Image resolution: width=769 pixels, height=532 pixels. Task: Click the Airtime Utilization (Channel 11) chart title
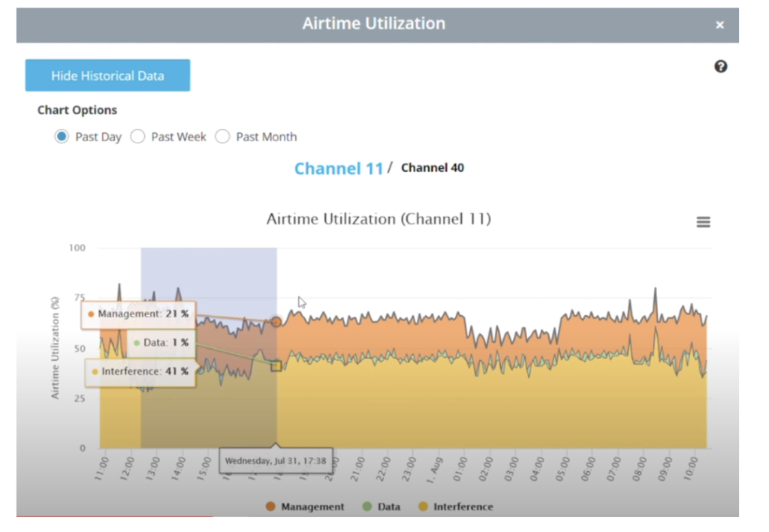pyautogui.click(x=378, y=219)
